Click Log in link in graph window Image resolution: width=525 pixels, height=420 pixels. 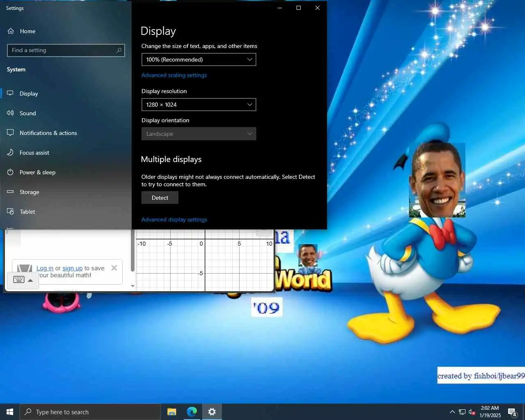(x=45, y=268)
